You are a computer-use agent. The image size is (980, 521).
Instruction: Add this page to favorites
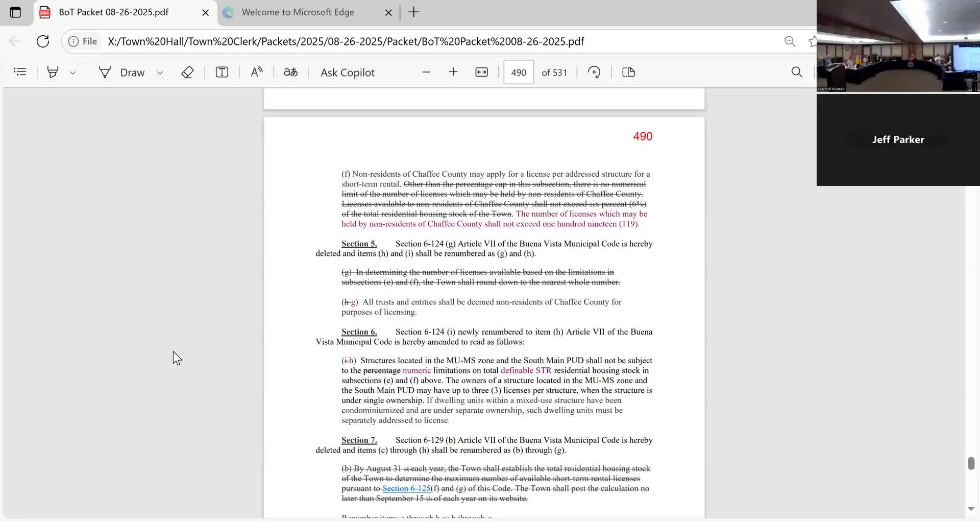[812, 41]
